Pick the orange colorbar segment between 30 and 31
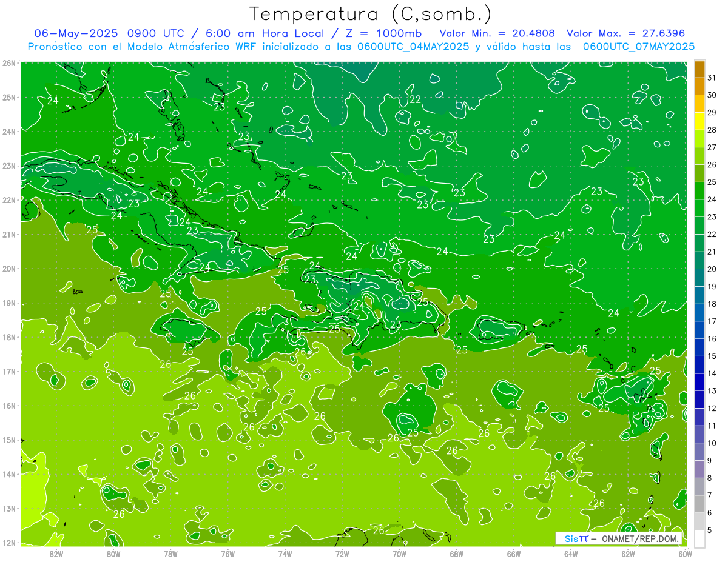The height and width of the screenshot is (562, 728). [700, 87]
